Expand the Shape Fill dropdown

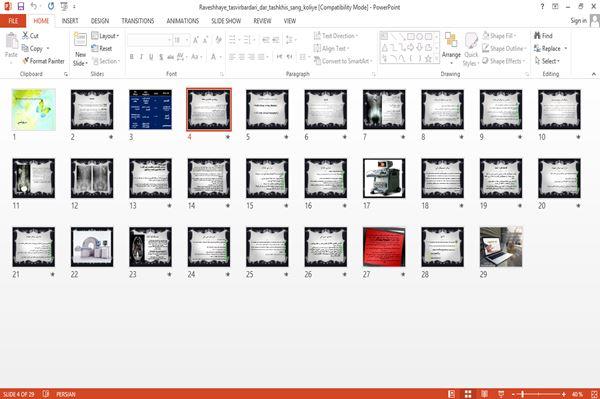pos(499,36)
